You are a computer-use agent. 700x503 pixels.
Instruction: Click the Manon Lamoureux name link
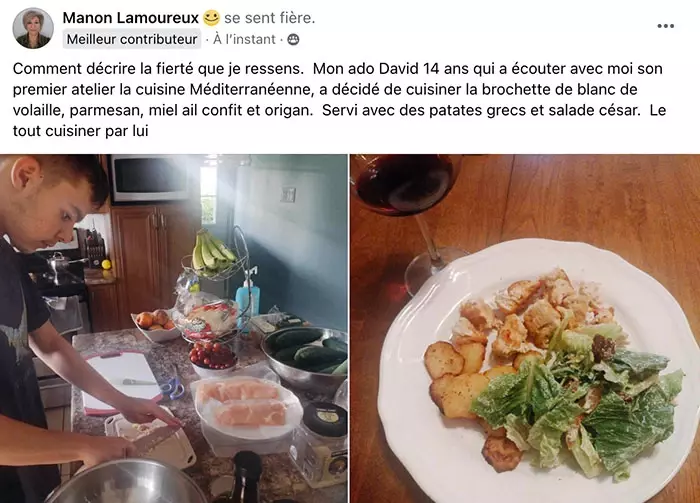point(130,18)
